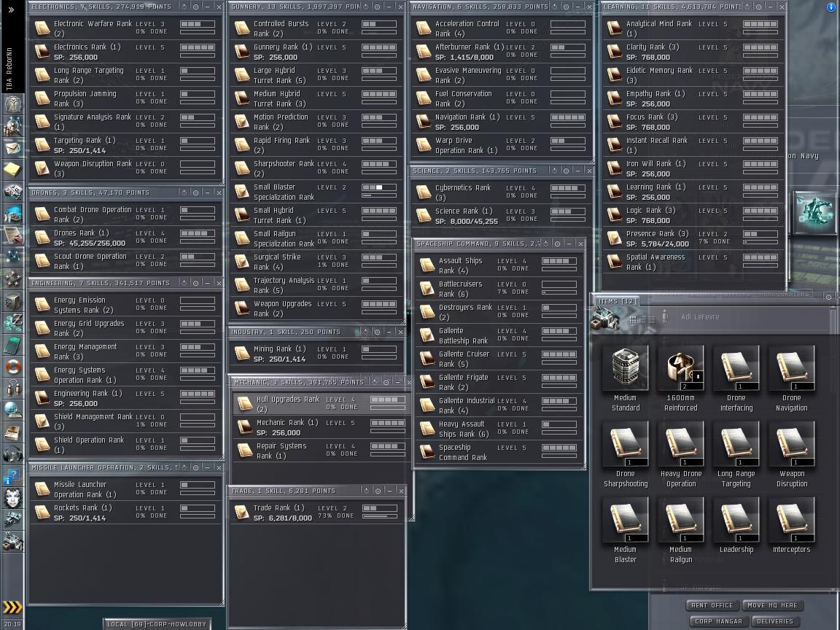Click the Trade Rank 73% progress bar
The width and height of the screenshot is (840, 630).
tap(380, 516)
